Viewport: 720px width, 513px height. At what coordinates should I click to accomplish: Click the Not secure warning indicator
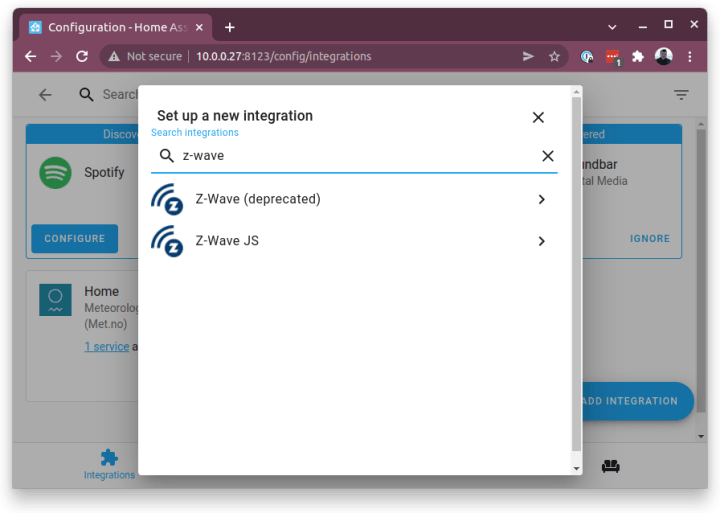tap(145, 56)
